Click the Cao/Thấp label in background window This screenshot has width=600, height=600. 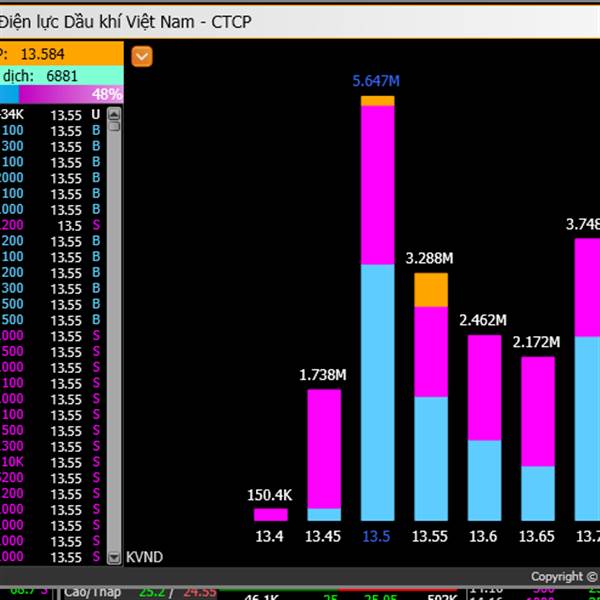click(92, 592)
